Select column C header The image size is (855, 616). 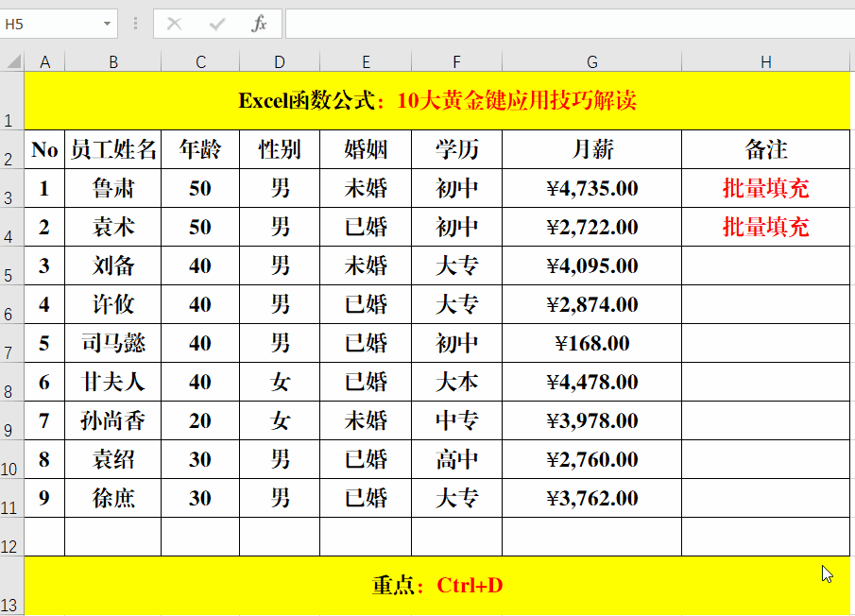[200, 61]
